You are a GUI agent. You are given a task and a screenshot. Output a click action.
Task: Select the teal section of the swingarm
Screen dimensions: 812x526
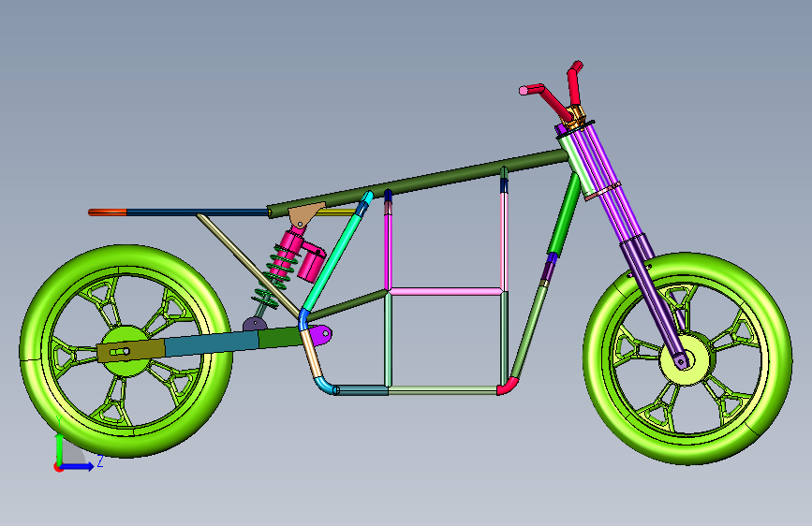pos(212,343)
